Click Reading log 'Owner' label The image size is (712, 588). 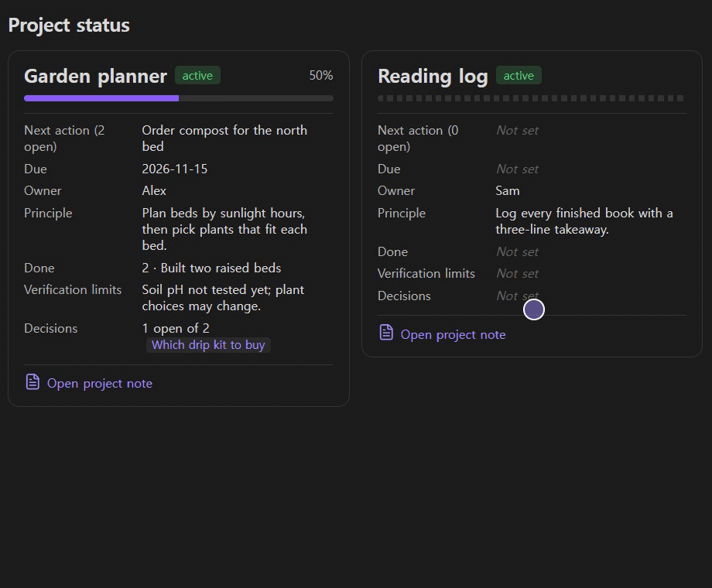(x=396, y=190)
